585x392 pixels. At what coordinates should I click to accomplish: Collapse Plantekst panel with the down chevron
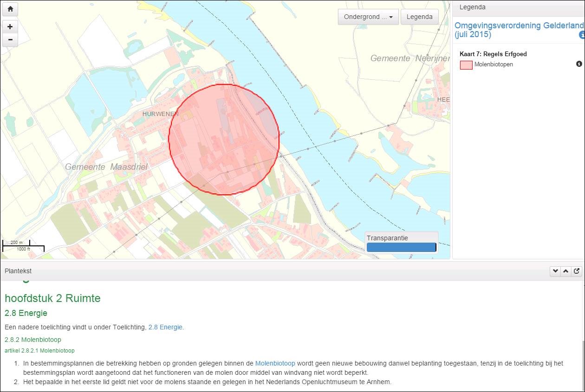click(555, 271)
